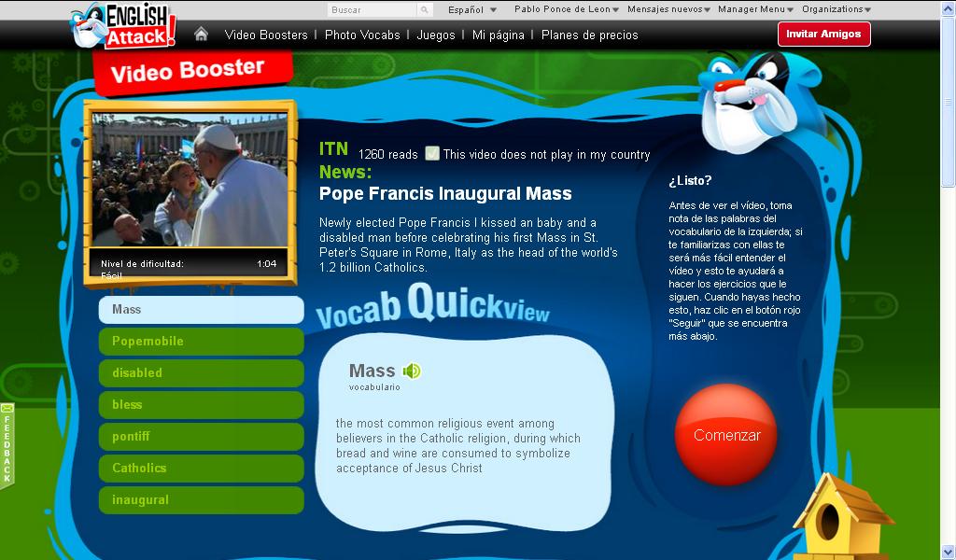Select the Mass vocabulary word

pos(202,310)
